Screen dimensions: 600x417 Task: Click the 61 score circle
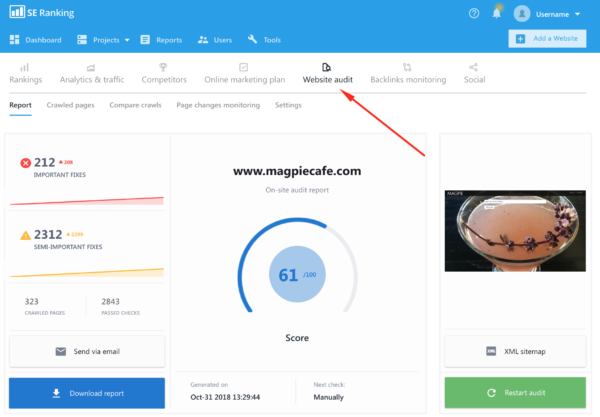click(x=297, y=274)
